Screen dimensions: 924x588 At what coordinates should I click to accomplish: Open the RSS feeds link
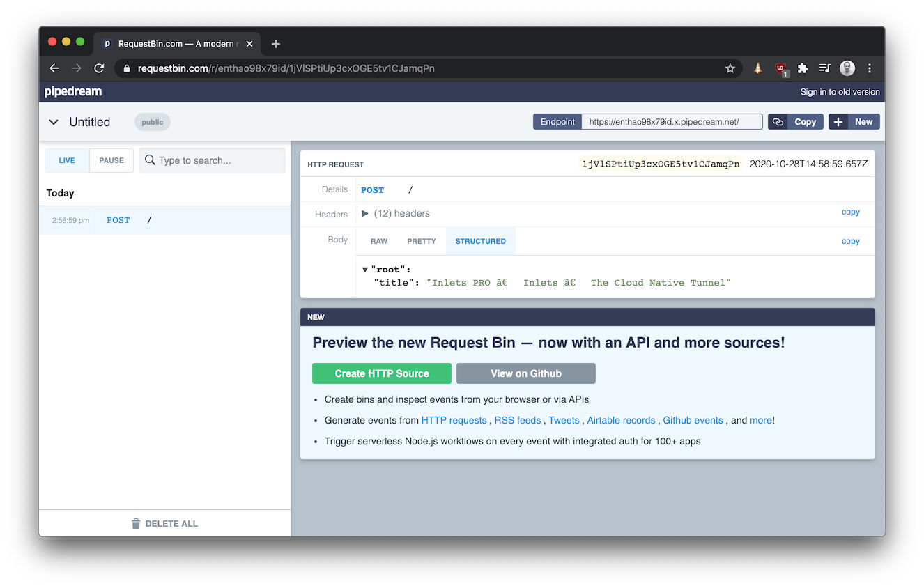coord(518,420)
